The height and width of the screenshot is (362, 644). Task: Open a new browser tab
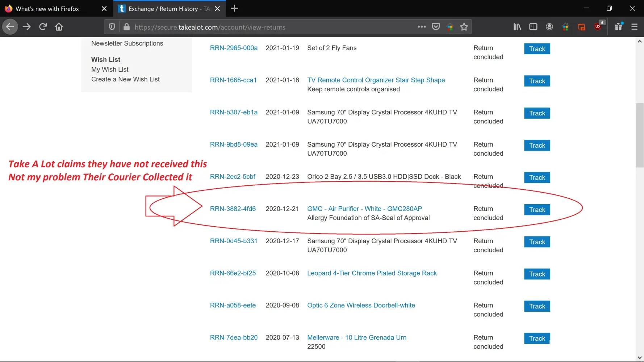pyautogui.click(x=234, y=8)
